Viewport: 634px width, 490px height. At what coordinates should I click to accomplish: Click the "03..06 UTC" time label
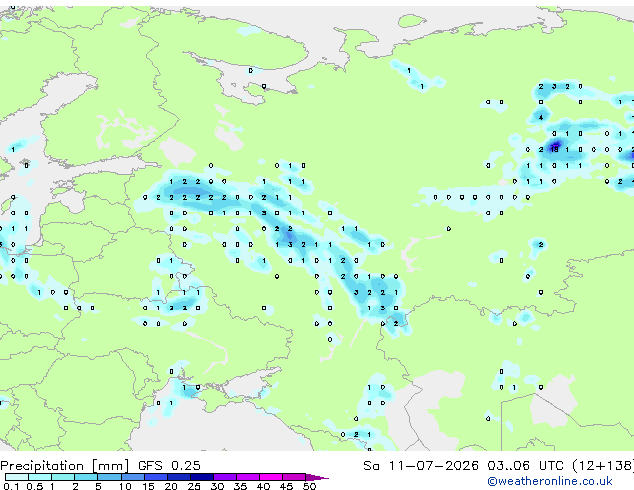(525, 466)
